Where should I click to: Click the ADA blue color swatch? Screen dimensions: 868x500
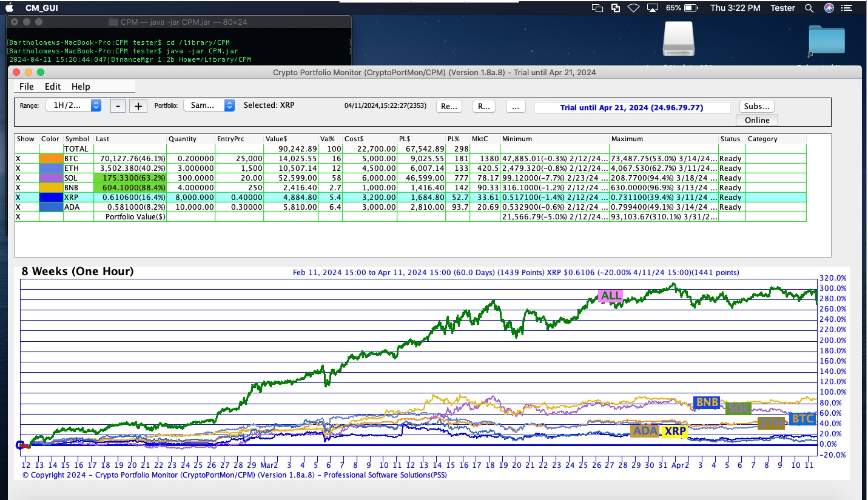tap(51, 207)
